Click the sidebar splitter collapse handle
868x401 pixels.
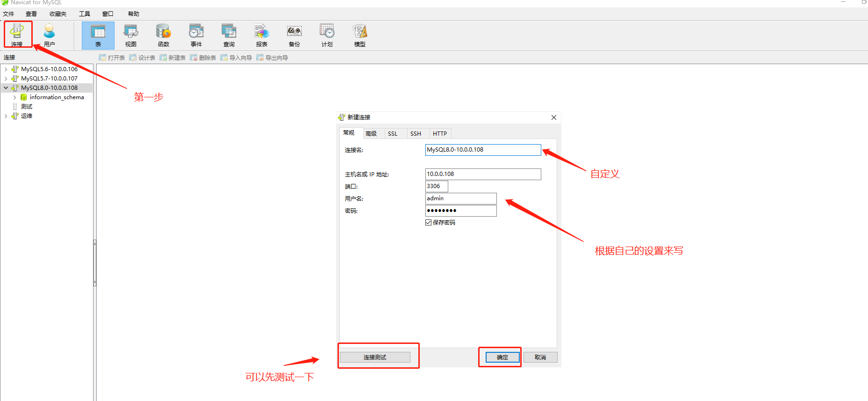[95, 263]
